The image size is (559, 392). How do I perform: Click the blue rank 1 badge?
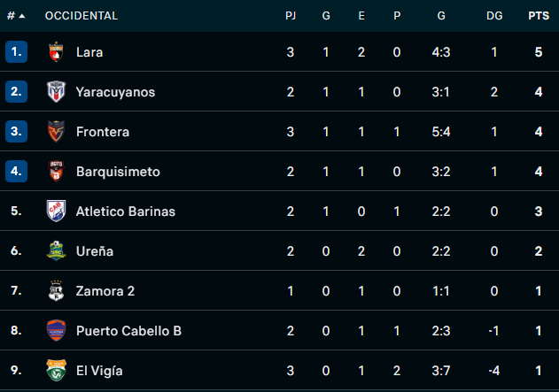(17, 52)
